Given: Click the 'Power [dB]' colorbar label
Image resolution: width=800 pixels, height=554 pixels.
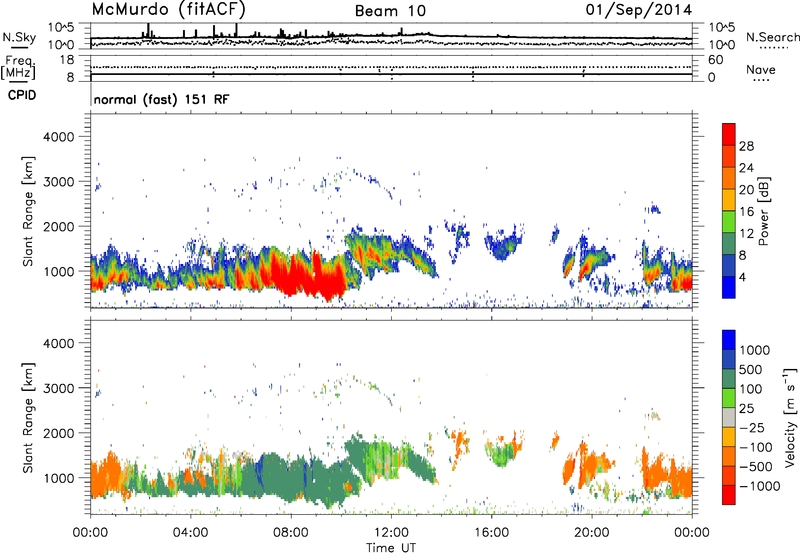Looking at the screenshot, I should (763, 211).
